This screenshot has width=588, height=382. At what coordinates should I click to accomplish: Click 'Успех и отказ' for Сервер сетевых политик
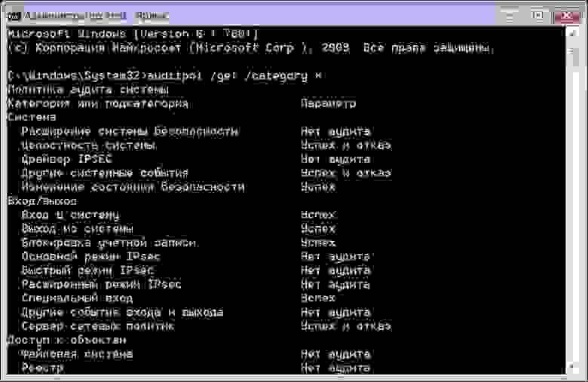tap(346, 326)
